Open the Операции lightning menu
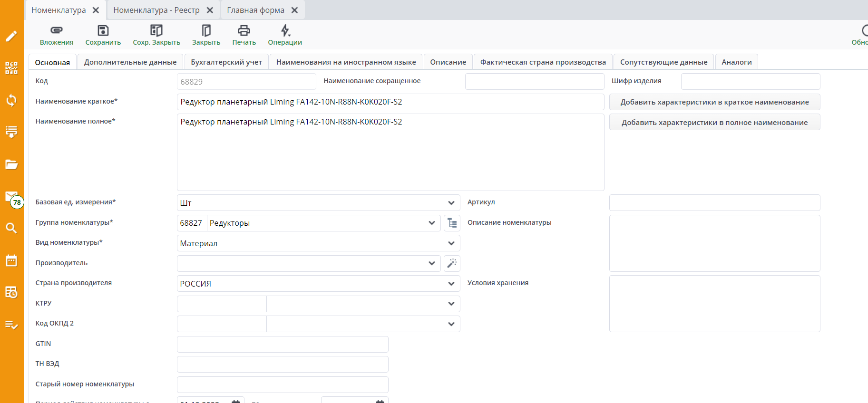The height and width of the screenshot is (403, 868). tap(285, 31)
